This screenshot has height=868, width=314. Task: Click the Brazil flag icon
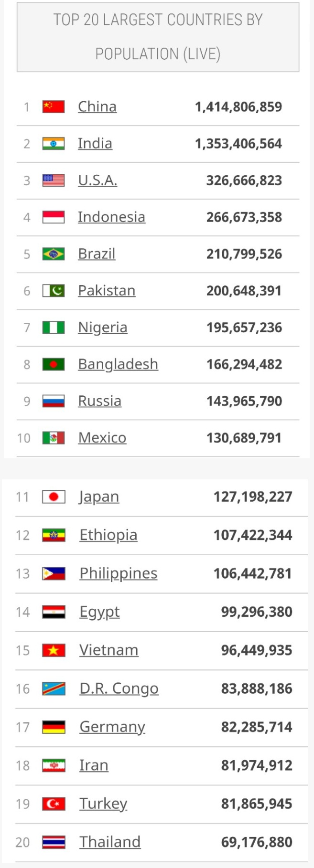pyautogui.click(x=54, y=254)
